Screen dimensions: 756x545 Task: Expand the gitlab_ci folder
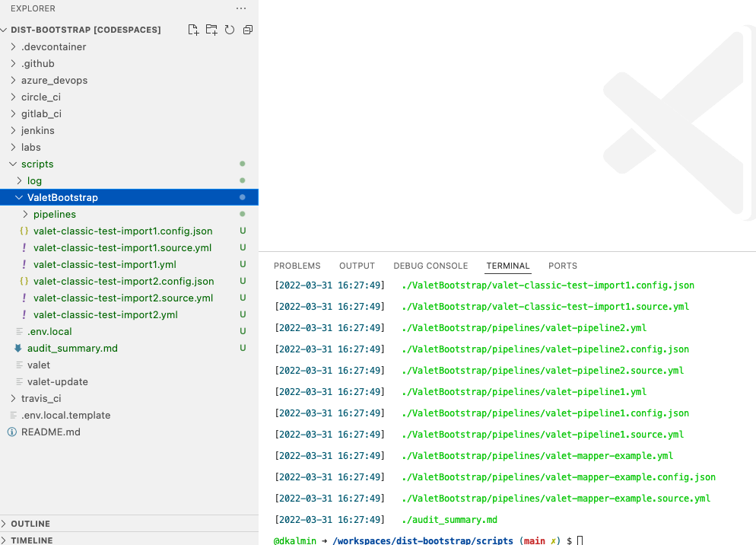click(13, 113)
